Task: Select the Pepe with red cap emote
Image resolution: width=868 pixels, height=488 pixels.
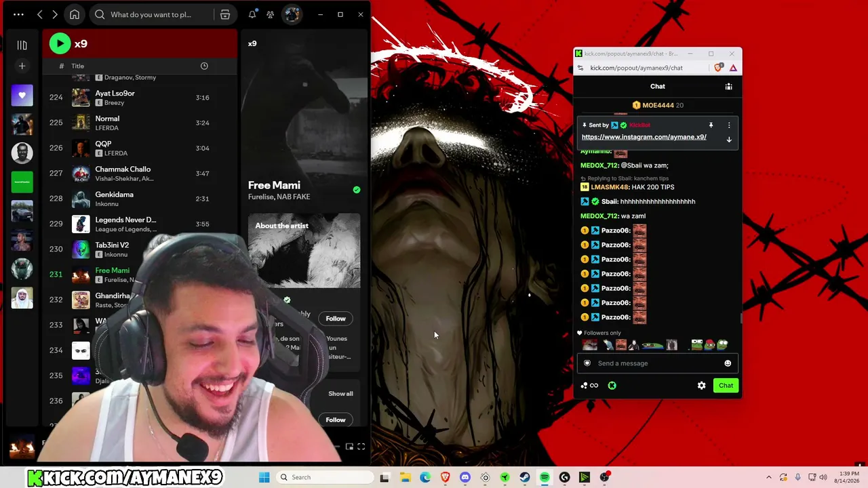Action: pyautogui.click(x=709, y=345)
